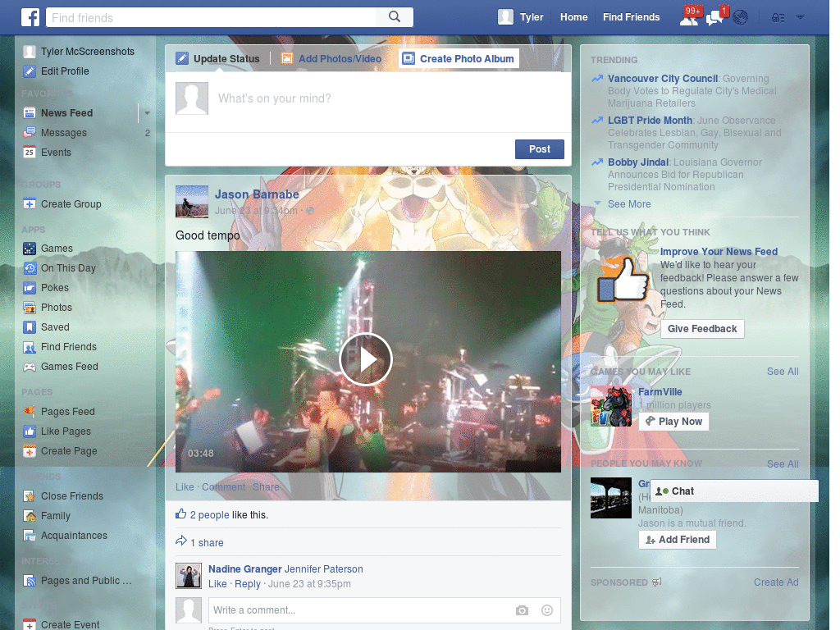The width and height of the screenshot is (840, 630).
Task: Click the Photos sidebar icon
Action: click(x=30, y=308)
